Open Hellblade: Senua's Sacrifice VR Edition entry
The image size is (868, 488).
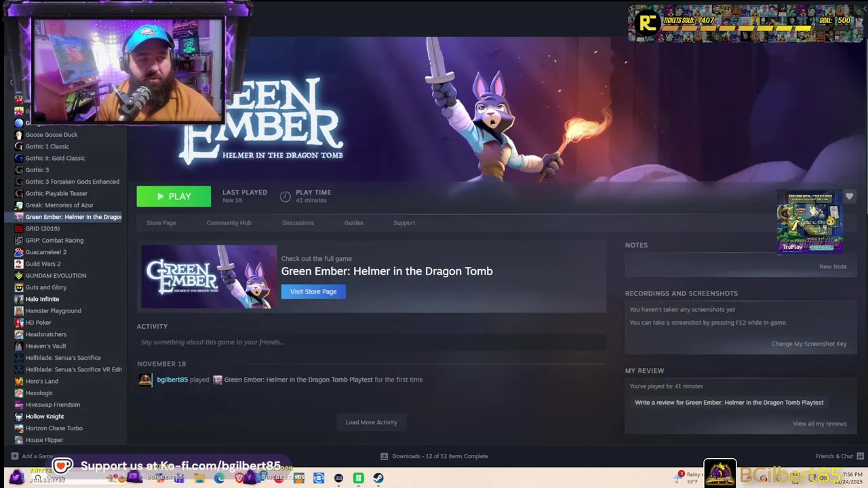tap(73, 369)
